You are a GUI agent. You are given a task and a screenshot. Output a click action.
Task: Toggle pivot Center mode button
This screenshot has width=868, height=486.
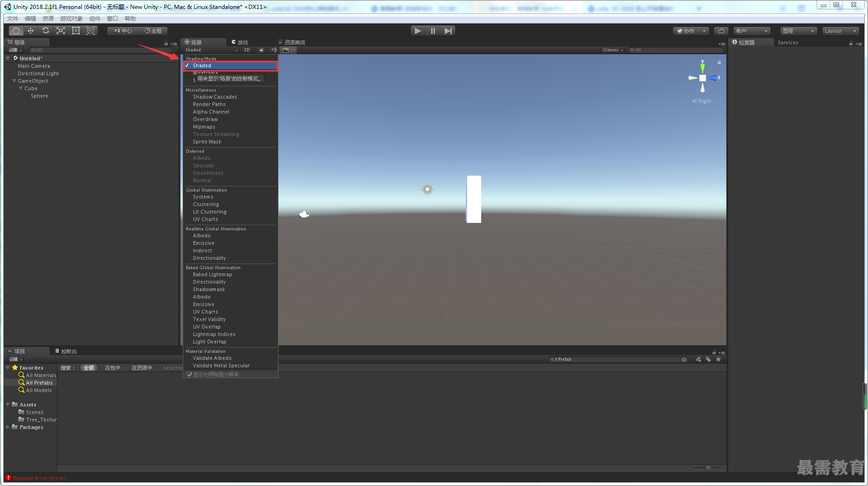coord(123,31)
